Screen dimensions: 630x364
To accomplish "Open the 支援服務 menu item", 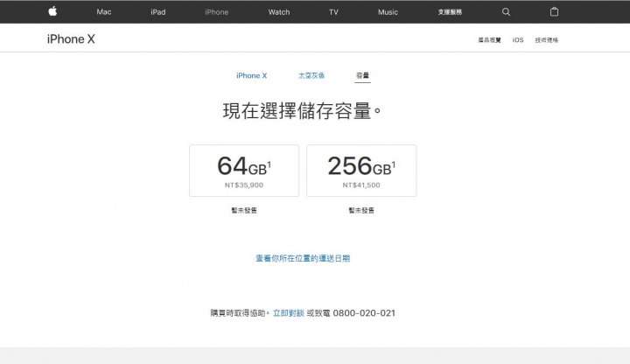I will (x=450, y=12).
